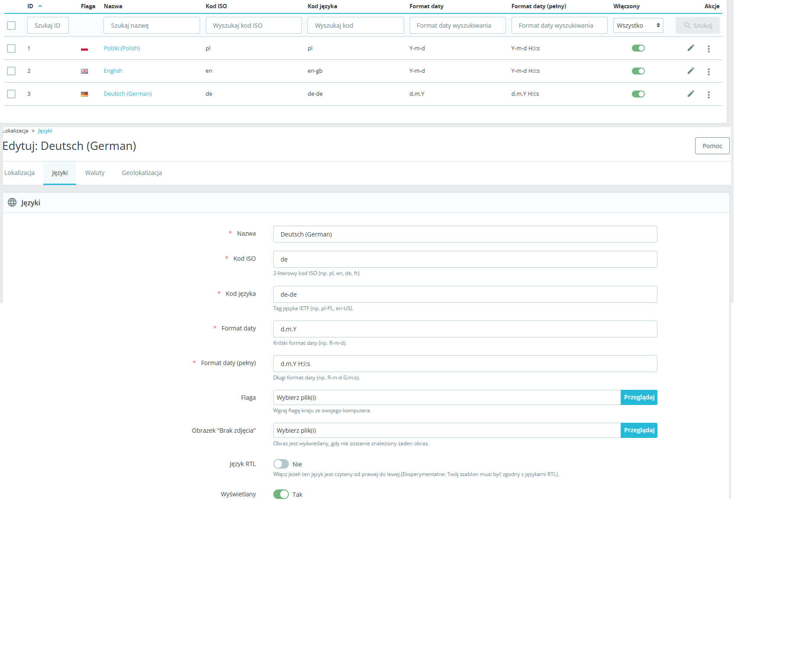
Task: Focus the Kod języka input field
Action: pos(465,295)
